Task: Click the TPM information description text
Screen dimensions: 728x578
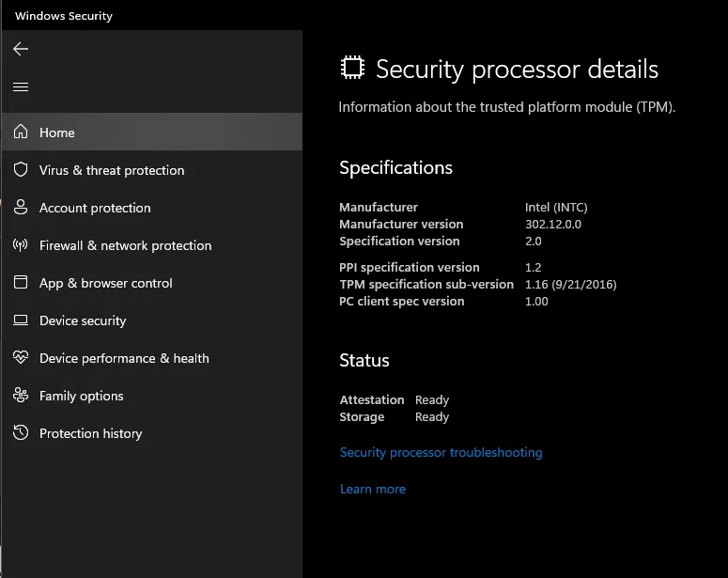Action: (507, 107)
